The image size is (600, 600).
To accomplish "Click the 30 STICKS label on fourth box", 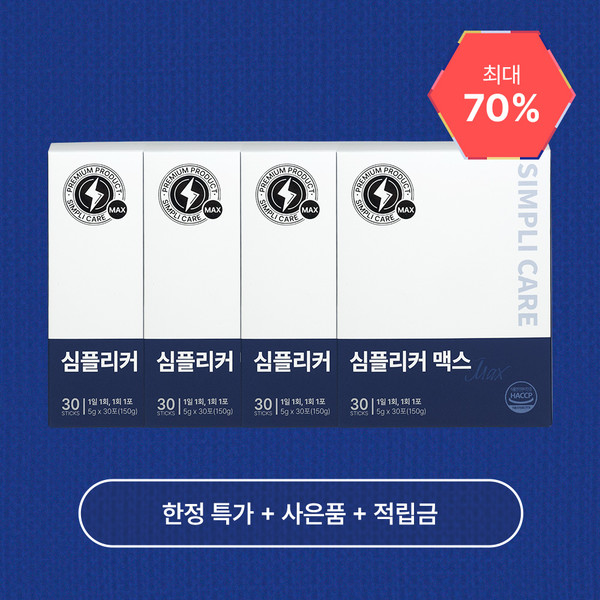I will 359,406.
